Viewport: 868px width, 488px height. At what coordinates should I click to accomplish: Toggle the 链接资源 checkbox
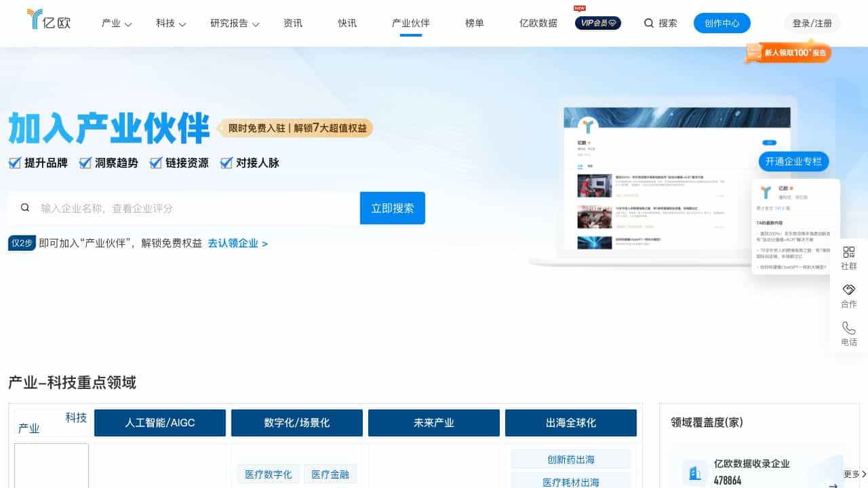[x=155, y=163]
